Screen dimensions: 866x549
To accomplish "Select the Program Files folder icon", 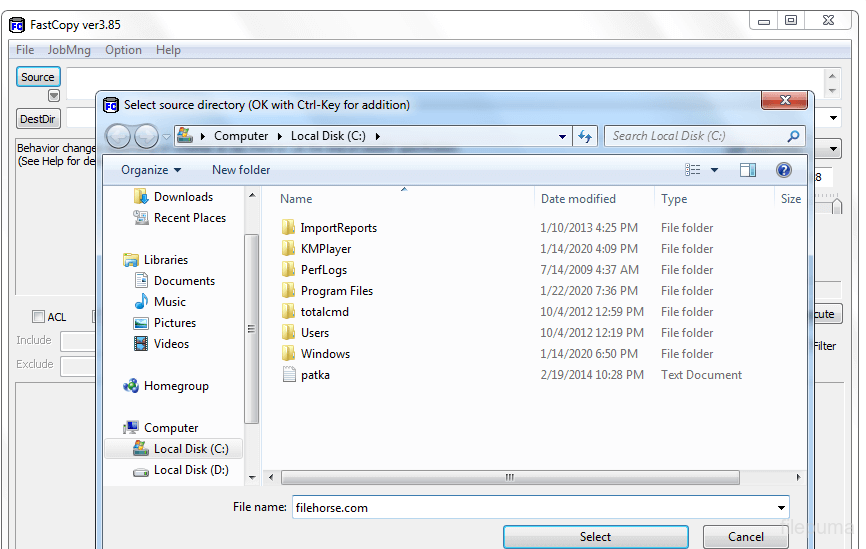I will click(x=288, y=291).
